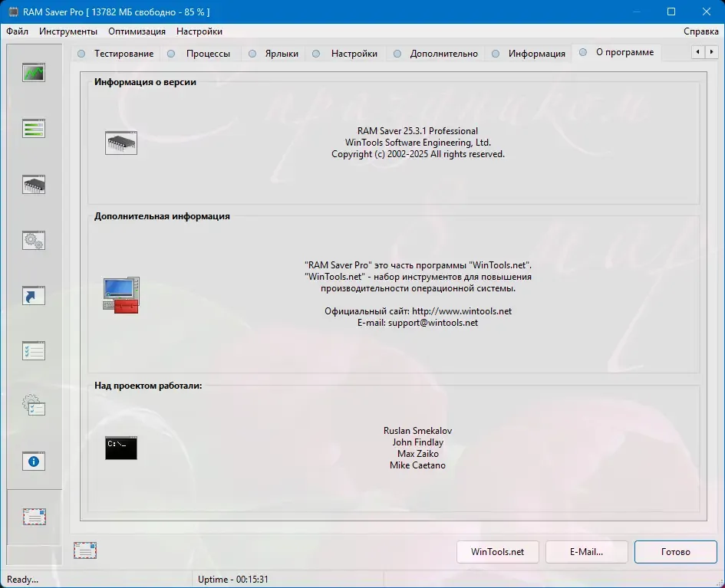Select the О программе tab
The image size is (725, 588).
[x=616, y=52]
